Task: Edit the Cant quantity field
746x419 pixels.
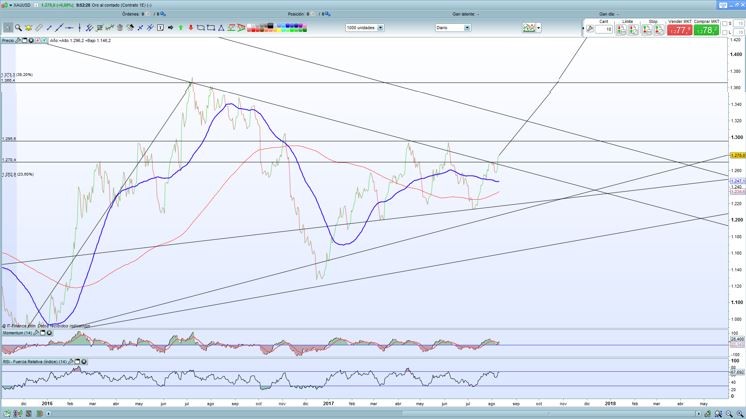Action: pyautogui.click(x=604, y=29)
